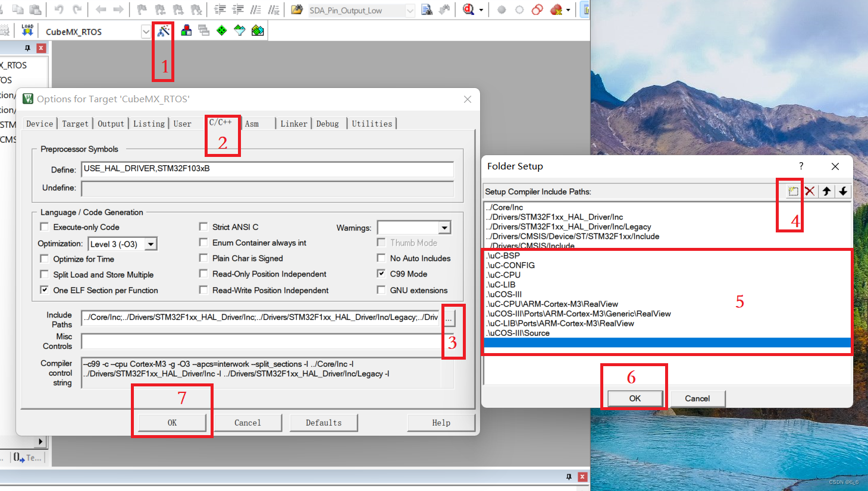868x491 pixels.
Task: Click Defaults button in Options dialog
Action: [x=324, y=423]
